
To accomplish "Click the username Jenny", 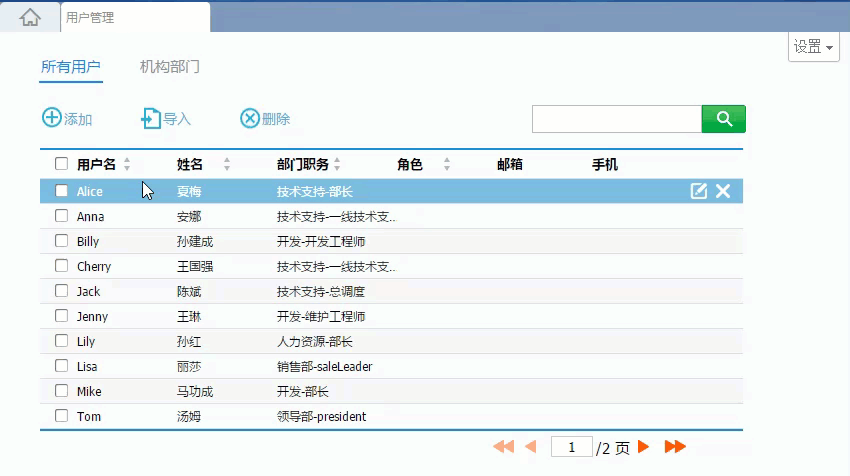I will click(92, 316).
